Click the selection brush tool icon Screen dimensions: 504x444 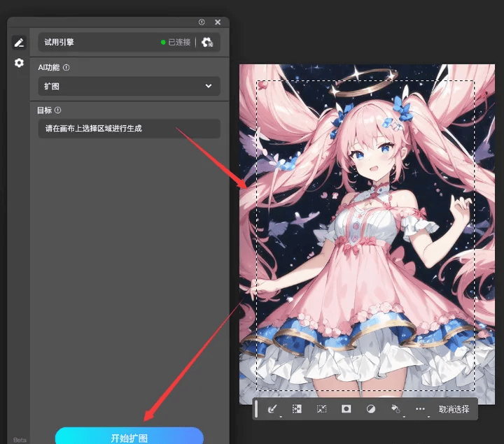coord(272,408)
